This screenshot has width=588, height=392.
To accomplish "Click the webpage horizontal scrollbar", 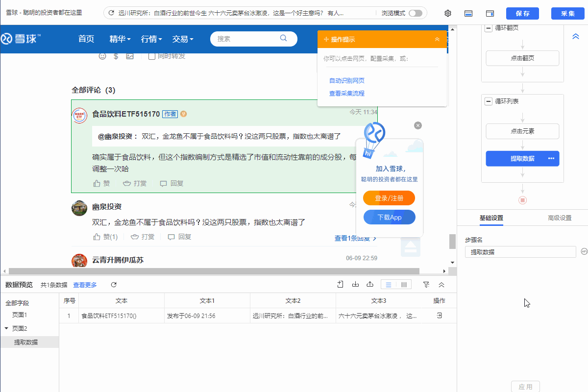I will pos(214,271).
